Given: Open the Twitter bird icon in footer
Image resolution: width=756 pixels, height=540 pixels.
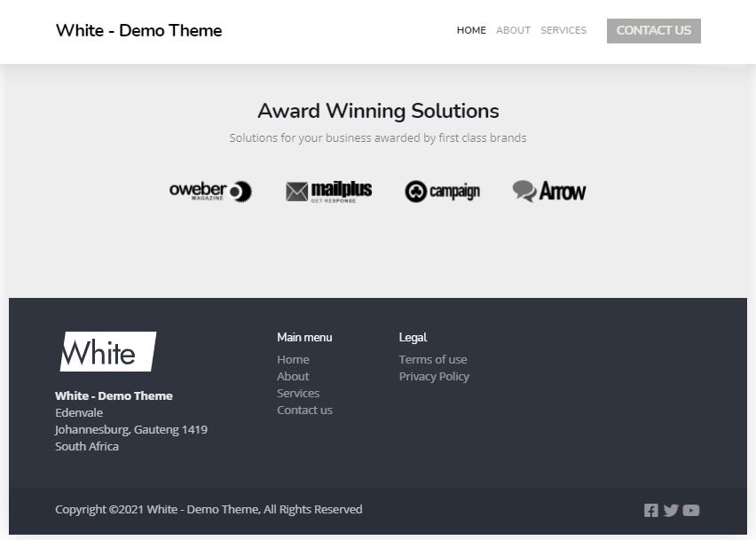Looking at the screenshot, I should (x=671, y=510).
